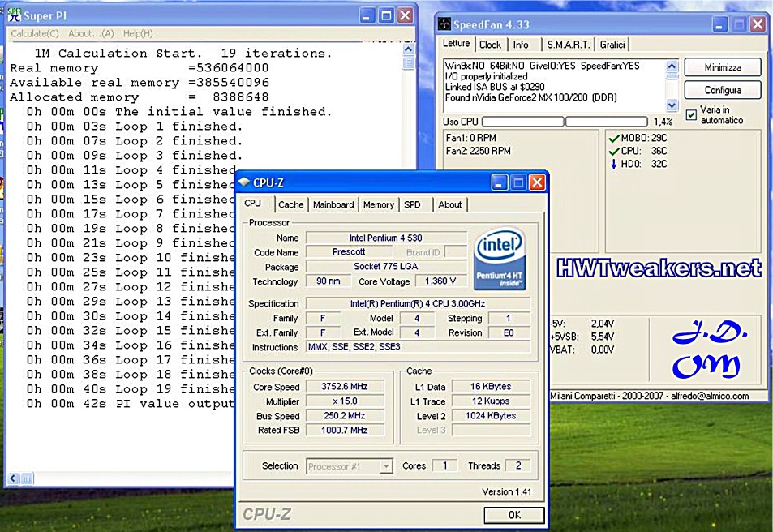Open the Processor #1 selection dropdown
The height and width of the screenshot is (532, 773).
point(350,466)
